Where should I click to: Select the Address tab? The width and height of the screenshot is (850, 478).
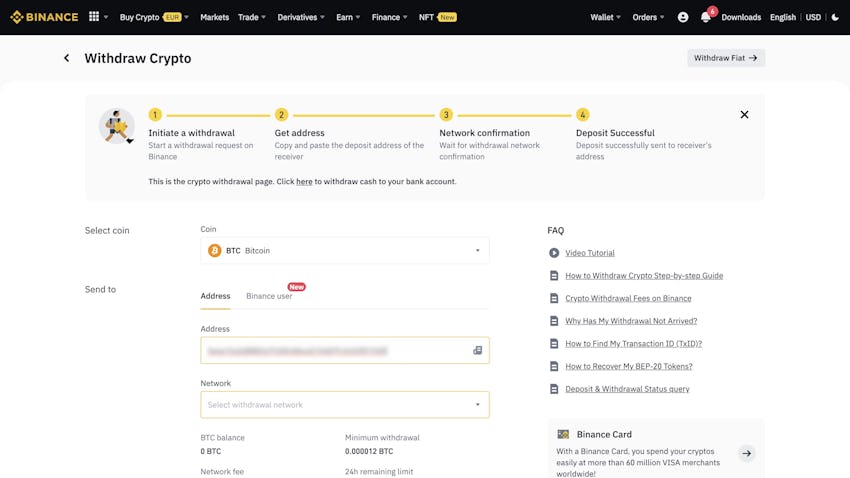215,296
